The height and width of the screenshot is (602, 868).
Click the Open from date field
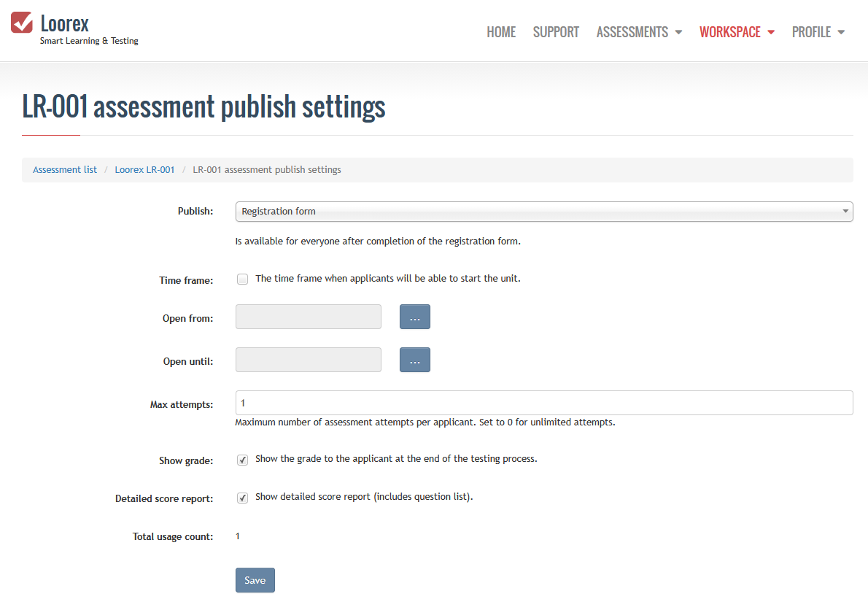click(309, 317)
